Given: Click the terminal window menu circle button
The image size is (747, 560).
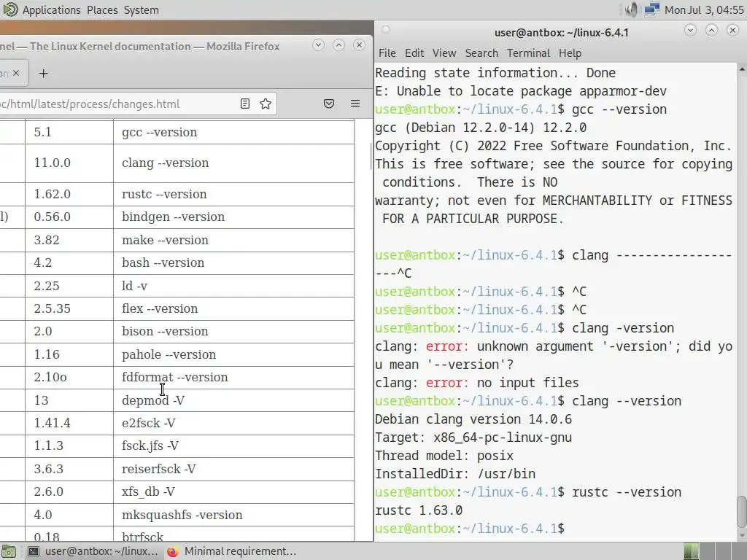Looking at the screenshot, I should coord(386,30).
